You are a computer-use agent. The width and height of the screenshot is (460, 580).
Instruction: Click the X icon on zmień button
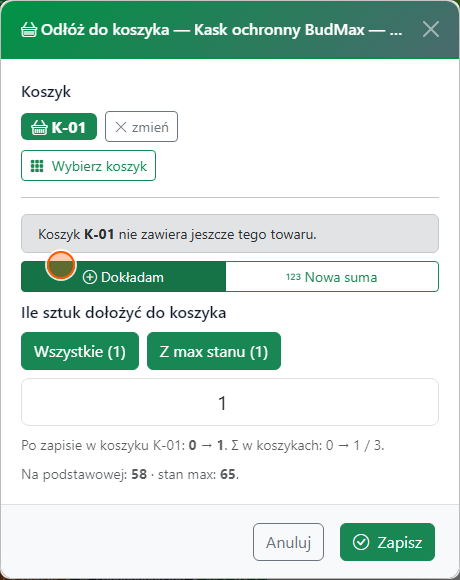pyautogui.click(x=121, y=127)
